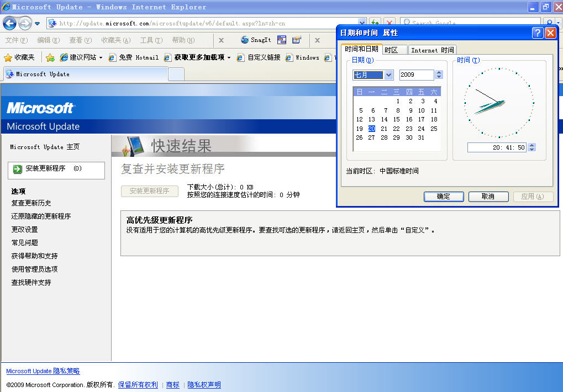Open the recent pages dropdown arrow

(x=38, y=24)
